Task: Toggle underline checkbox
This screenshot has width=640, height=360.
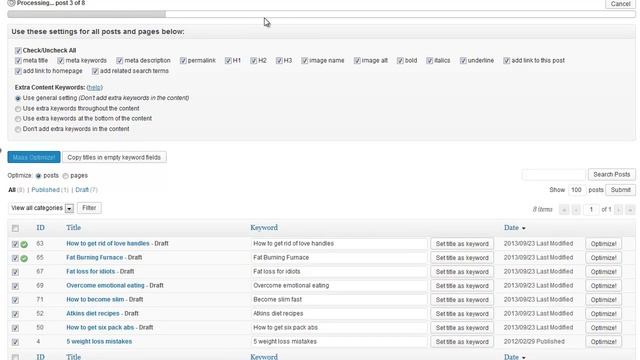Action: (x=463, y=61)
